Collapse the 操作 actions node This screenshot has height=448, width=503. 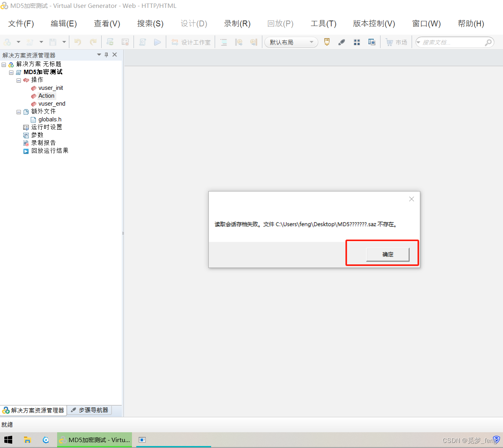[19, 80]
